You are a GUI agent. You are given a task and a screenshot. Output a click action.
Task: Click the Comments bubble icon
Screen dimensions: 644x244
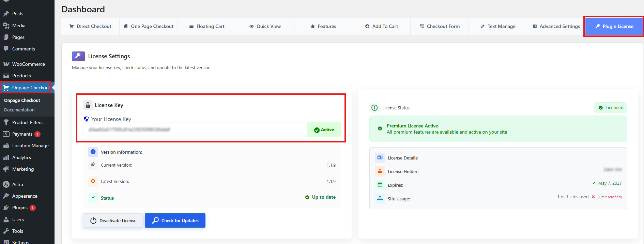pos(6,49)
